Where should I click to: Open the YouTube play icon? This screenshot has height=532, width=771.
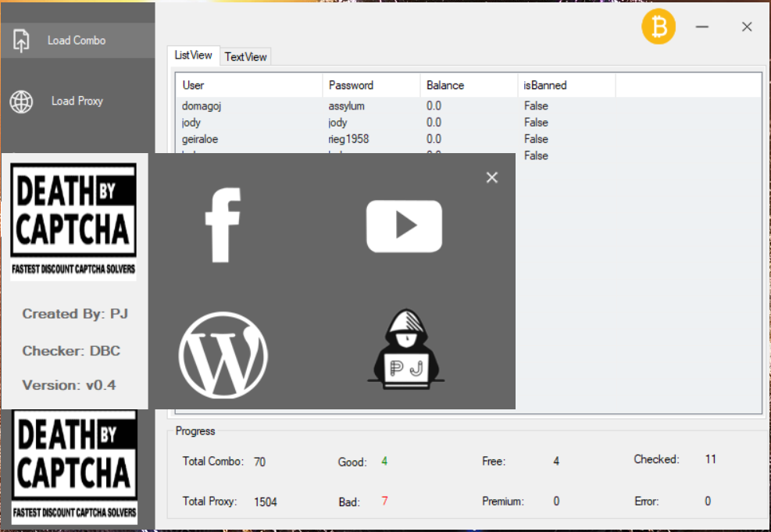coord(404,227)
